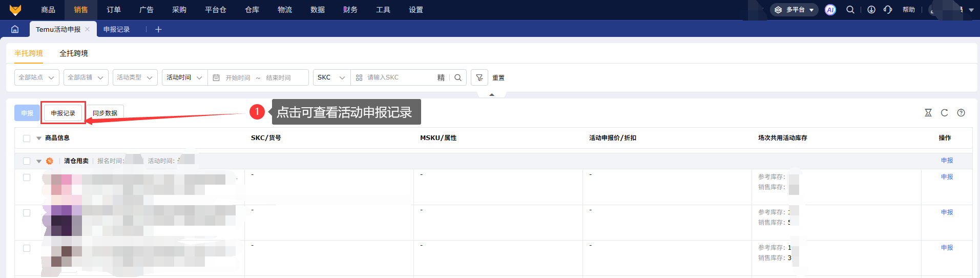The image size is (980, 278).
Task: Click the 结束时间 date field
Action: click(x=279, y=78)
